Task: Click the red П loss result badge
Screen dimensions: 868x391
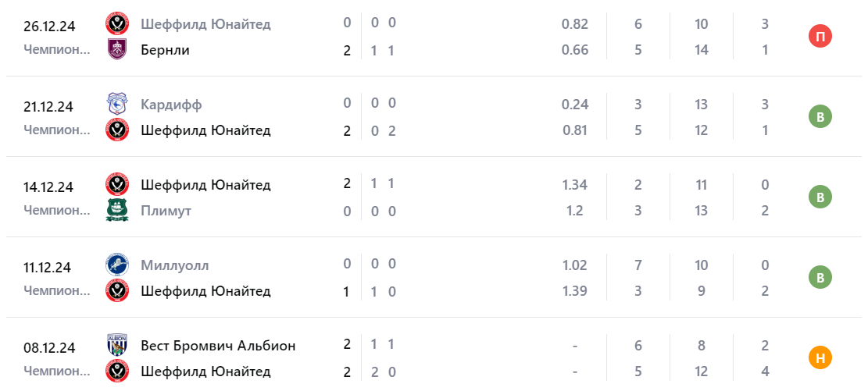Action: [820, 37]
